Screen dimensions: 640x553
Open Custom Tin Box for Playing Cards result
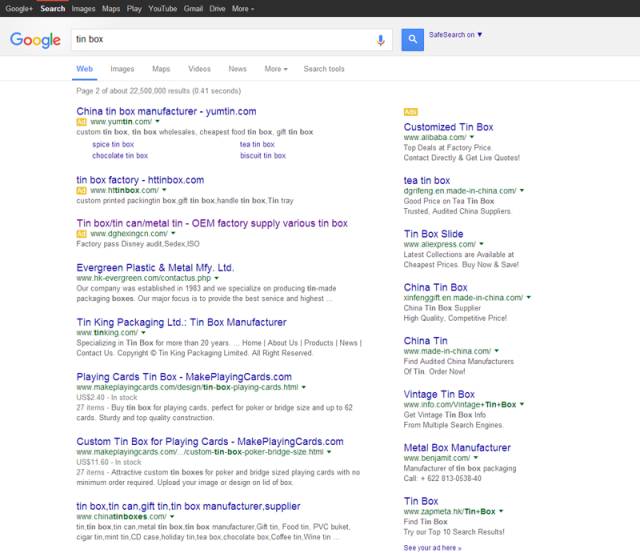pyautogui.click(x=210, y=442)
